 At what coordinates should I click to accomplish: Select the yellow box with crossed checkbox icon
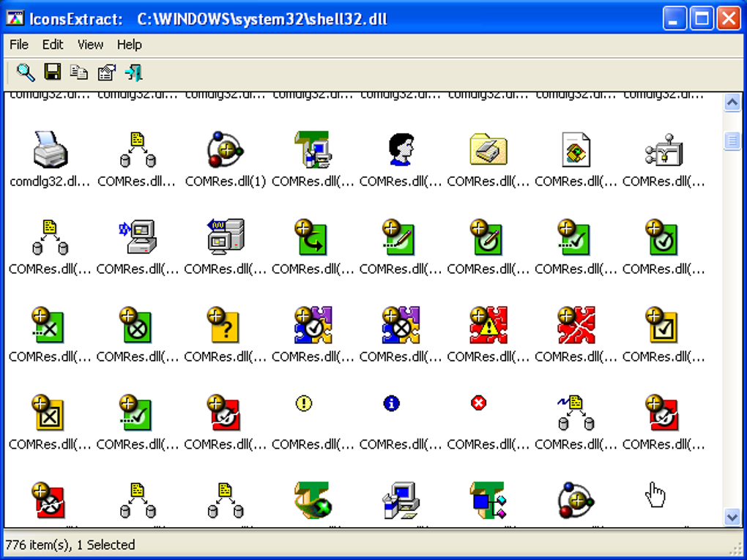[x=48, y=412]
